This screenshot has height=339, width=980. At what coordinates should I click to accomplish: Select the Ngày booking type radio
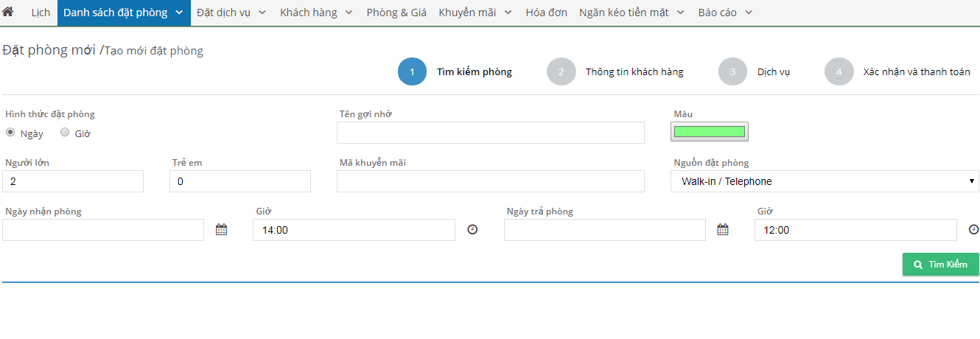pos(10,133)
